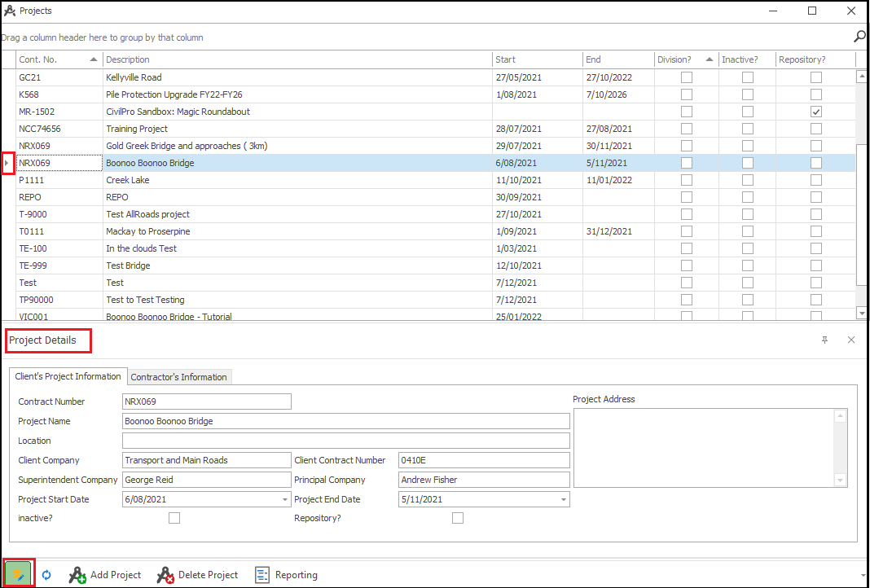Click the edit pencil icon in bottom toolbar
870x588 pixels.
pyautogui.click(x=18, y=574)
